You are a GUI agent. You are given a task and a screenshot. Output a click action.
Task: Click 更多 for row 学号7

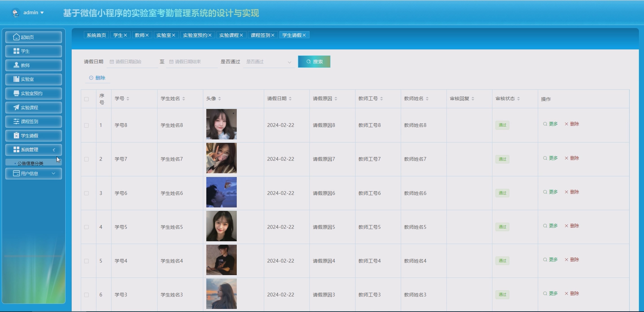550,158
